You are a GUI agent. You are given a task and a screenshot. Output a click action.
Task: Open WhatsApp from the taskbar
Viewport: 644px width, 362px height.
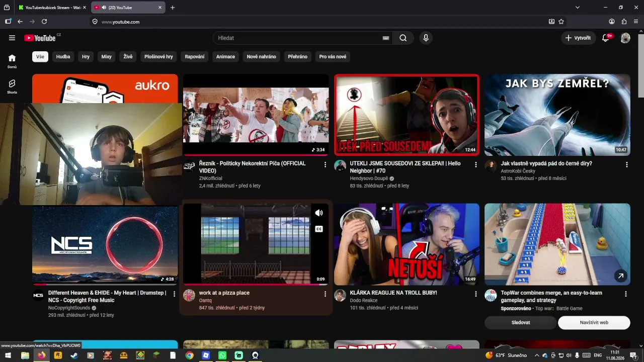coord(222,355)
